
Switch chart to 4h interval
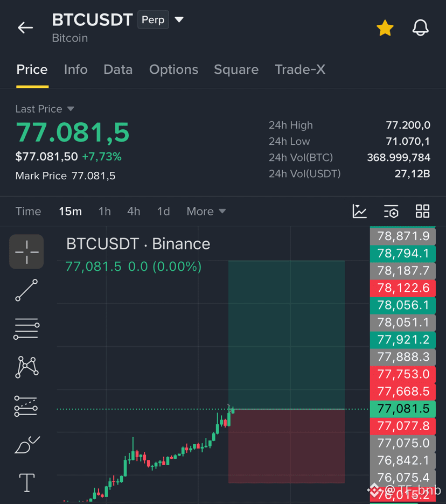134,212
